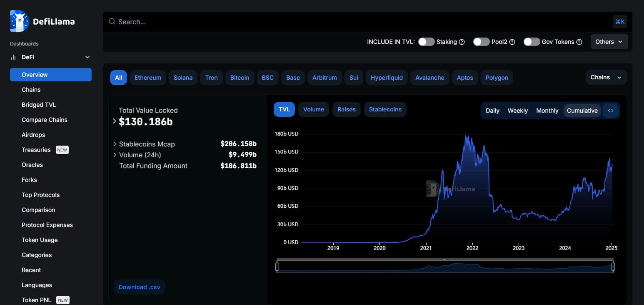Go to Recent page
This screenshot has height=305, width=644.
[51, 270]
